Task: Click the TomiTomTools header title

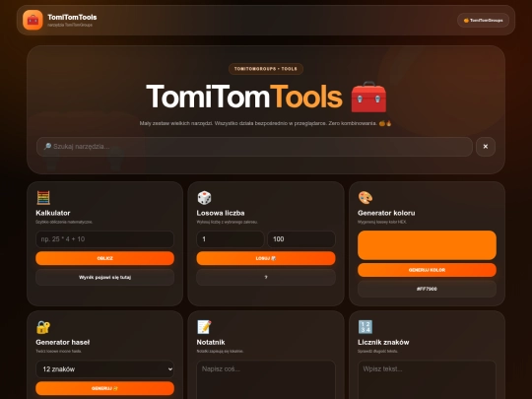Action: 72,17
